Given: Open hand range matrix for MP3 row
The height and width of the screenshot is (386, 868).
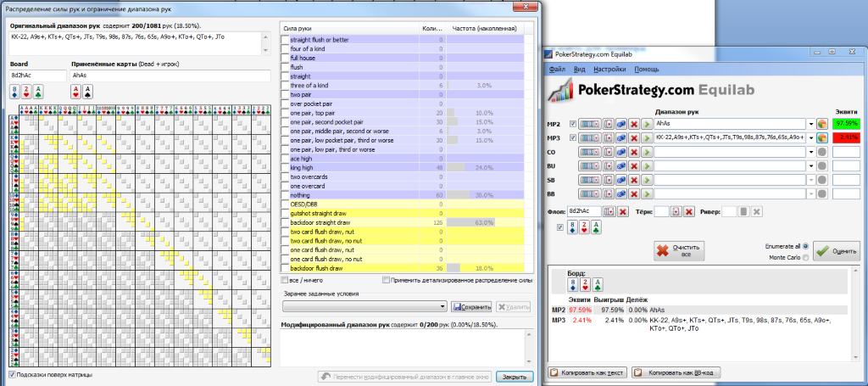Looking at the screenshot, I should (x=590, y=137).
